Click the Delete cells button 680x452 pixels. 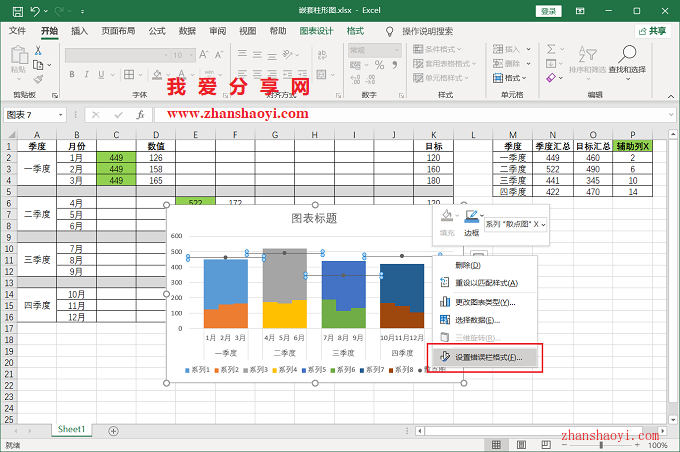[507, 64]
